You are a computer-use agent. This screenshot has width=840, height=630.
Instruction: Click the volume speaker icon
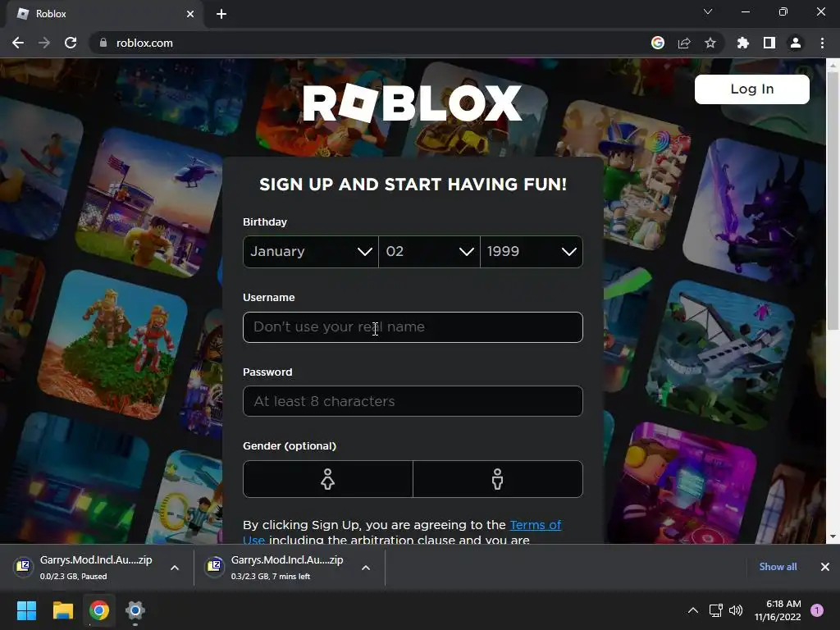point(736,610)
